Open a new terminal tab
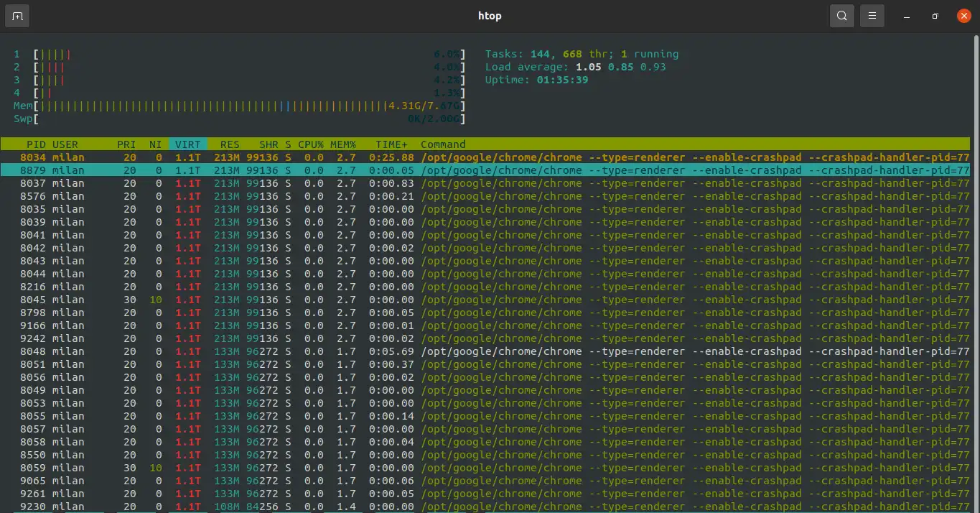Viewport: 980px width, 513px height. tap(17, 16)
